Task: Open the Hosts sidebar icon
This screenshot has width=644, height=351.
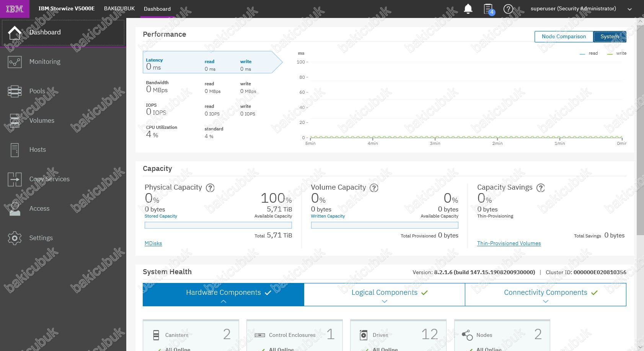Action: pos(15,150)
